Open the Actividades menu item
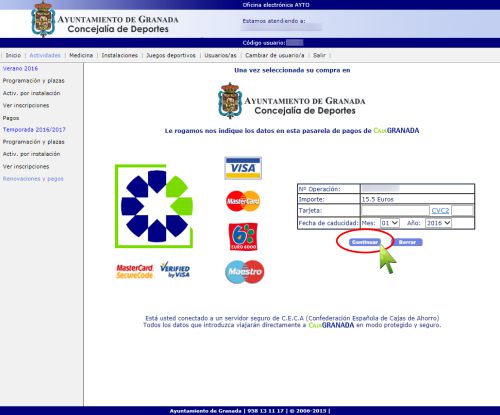Image resolution: width=500 pixels, height=415 pixels. [45, 55]
